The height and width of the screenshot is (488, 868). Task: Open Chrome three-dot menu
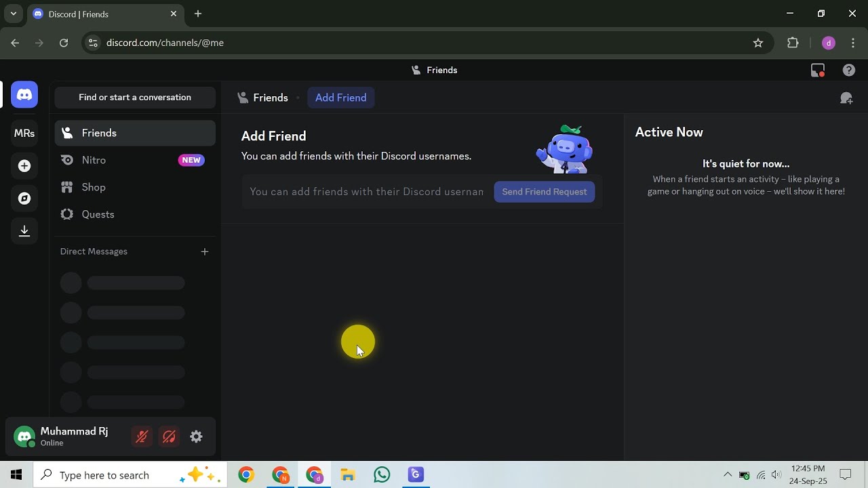click(x=853, y=43)
